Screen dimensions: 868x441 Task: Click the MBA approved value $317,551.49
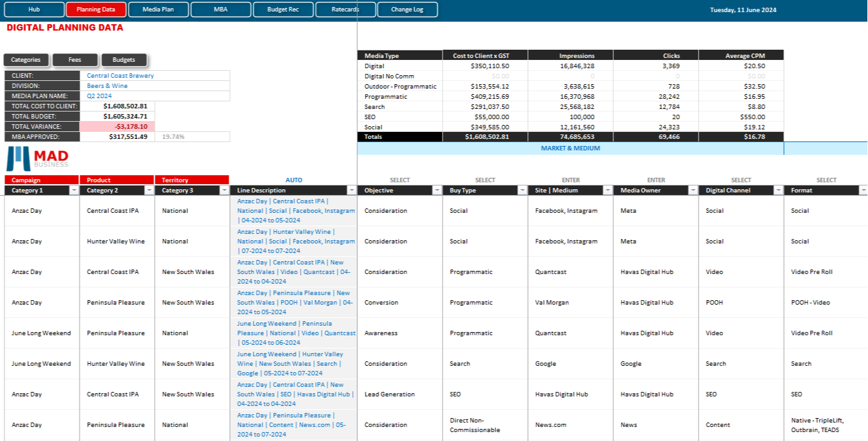tap(117, 137)
